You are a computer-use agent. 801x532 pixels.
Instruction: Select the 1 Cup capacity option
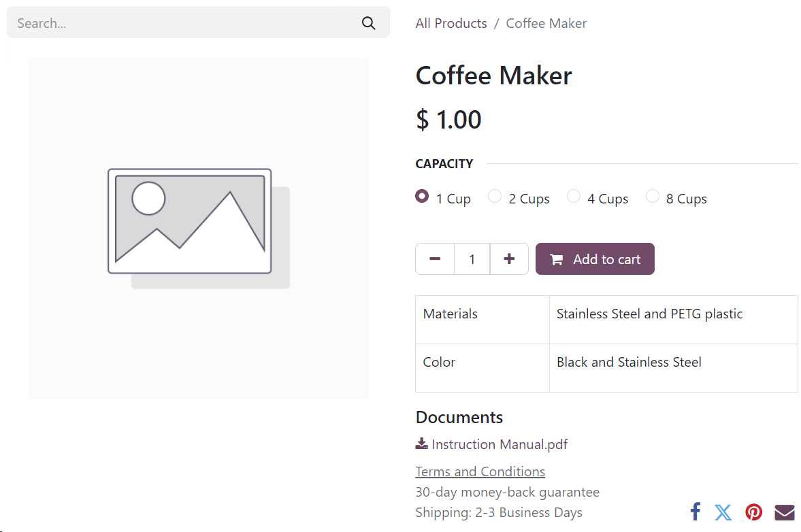click(x=422, y=197)
